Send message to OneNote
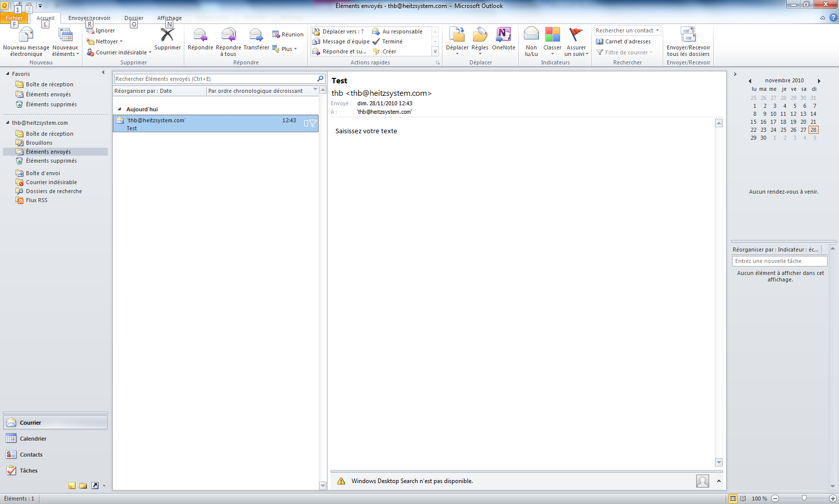This screenshot has height=504, width=839. coord(503,39)
